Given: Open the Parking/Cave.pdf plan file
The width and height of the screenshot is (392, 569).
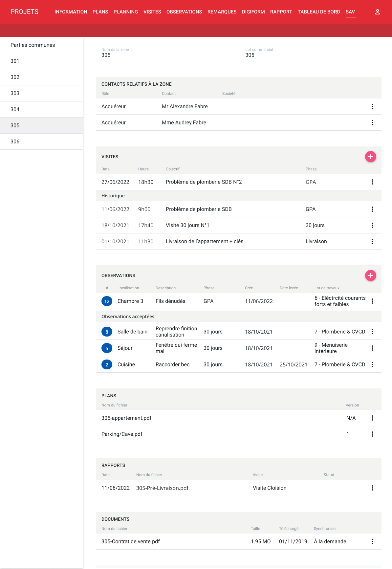Looking at the screenshot, I should [x=122, y=434].
